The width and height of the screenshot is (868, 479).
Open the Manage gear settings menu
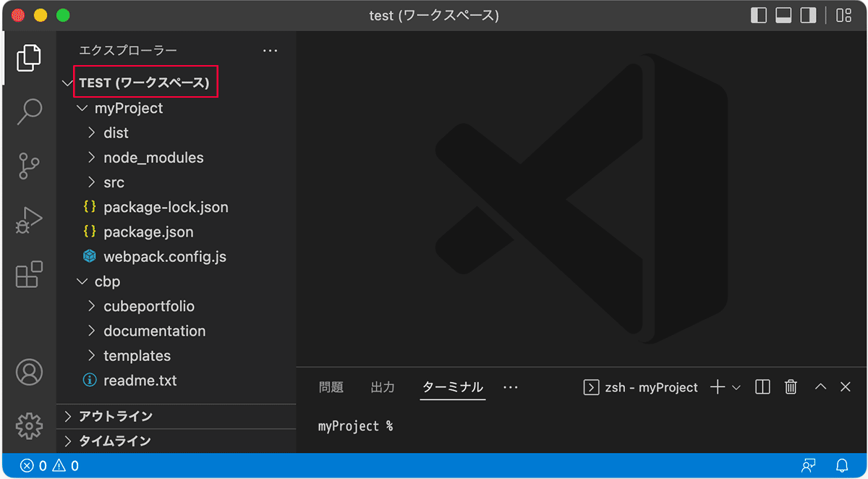(29, 425)
